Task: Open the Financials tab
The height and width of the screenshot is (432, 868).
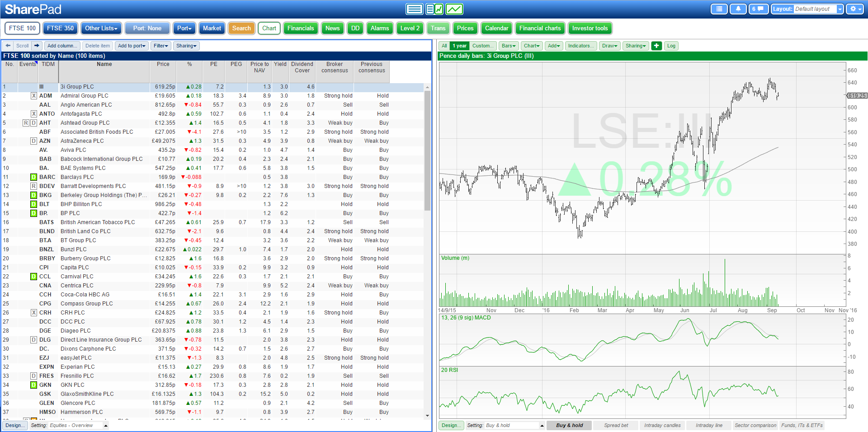Action: coord(301,28)
